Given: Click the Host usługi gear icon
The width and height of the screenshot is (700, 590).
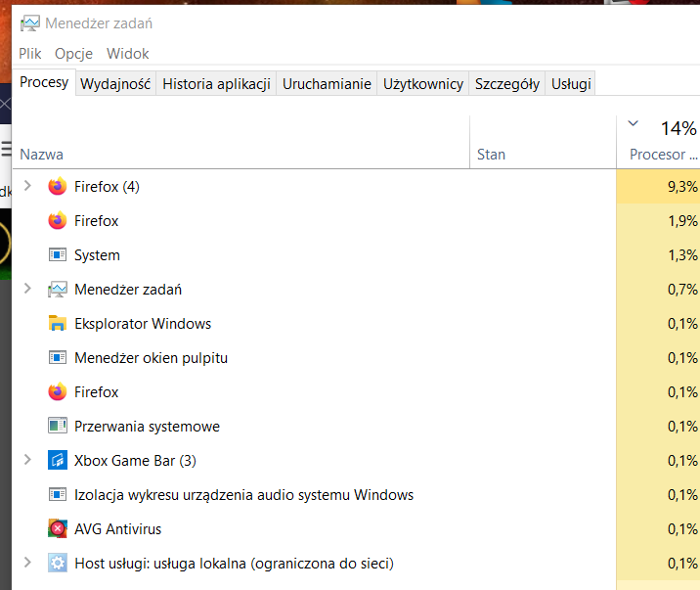Looking at the screenshot, I should pyautogui.click(x=58, y=564).
